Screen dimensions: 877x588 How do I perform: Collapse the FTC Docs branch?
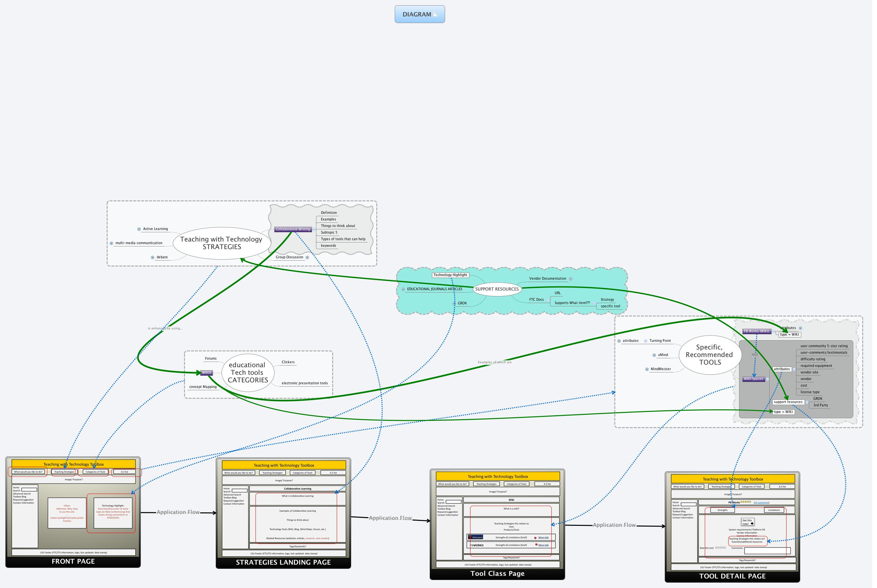(x=548, y=300)
